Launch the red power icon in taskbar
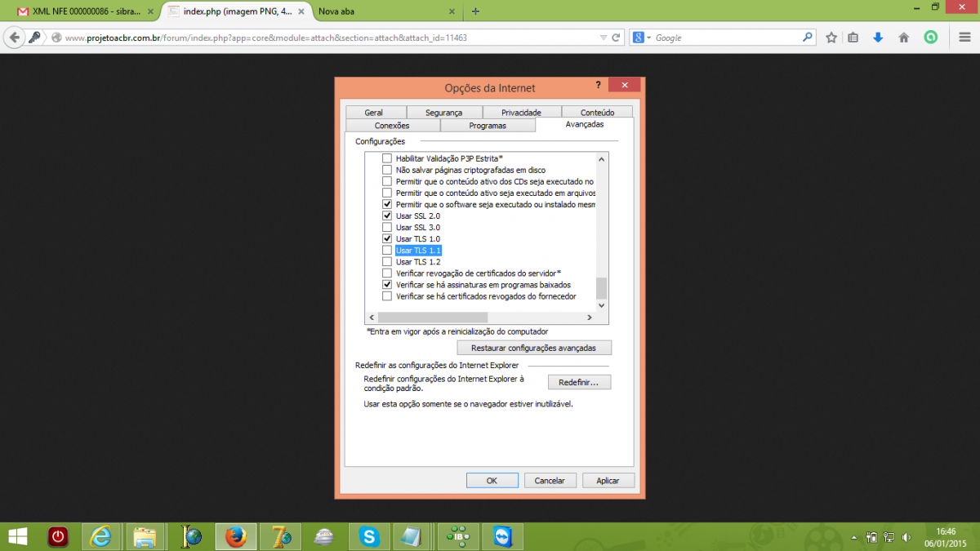Screen dimensions: 980x551 [x=58, y=536]
